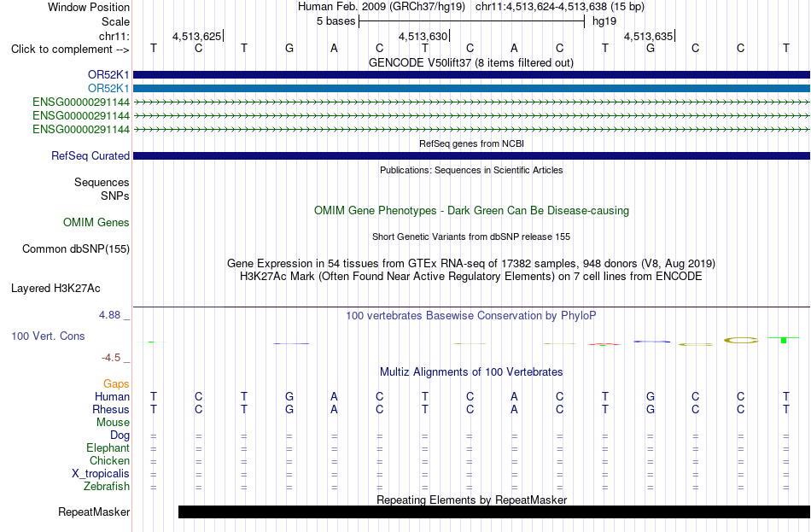
Task: Select the 'SNPs' track label
Action: [x=115, y=196]
